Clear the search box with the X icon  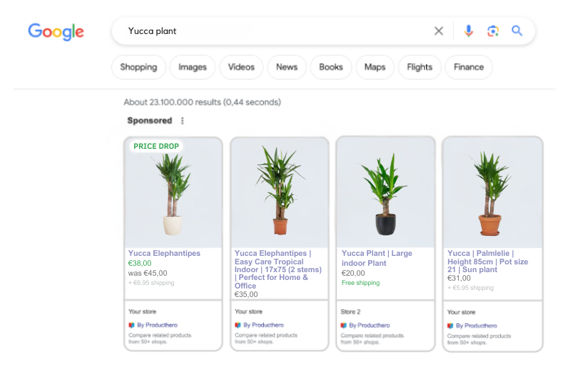click(x=438, y=30)
